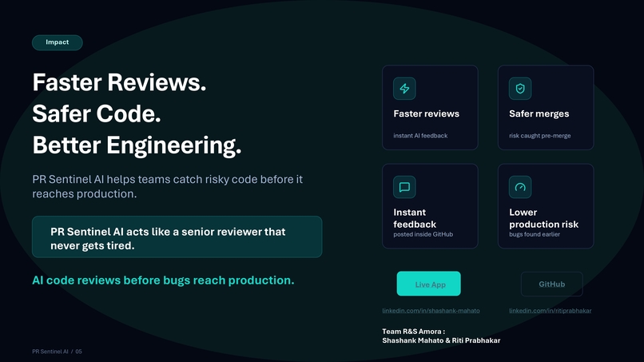644x362 pixels.
Task: Click the 'Instant feedback' card title
Action: coord(415,218)
